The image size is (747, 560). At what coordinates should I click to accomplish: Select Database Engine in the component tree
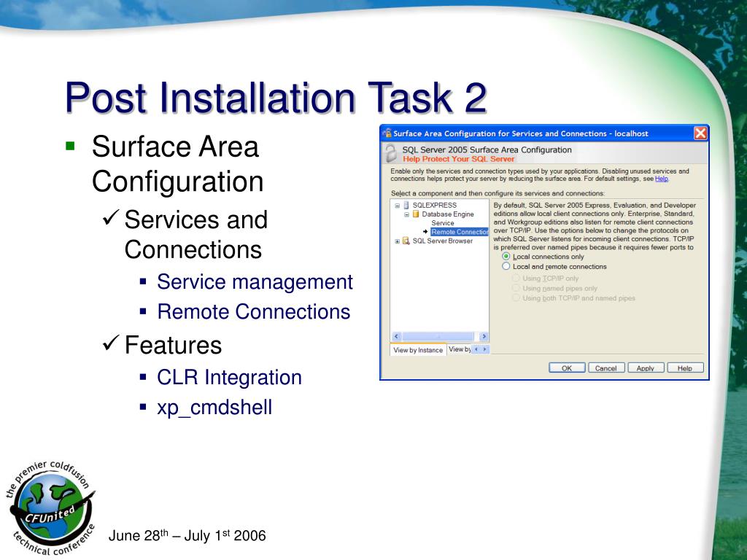coord(448,214)
